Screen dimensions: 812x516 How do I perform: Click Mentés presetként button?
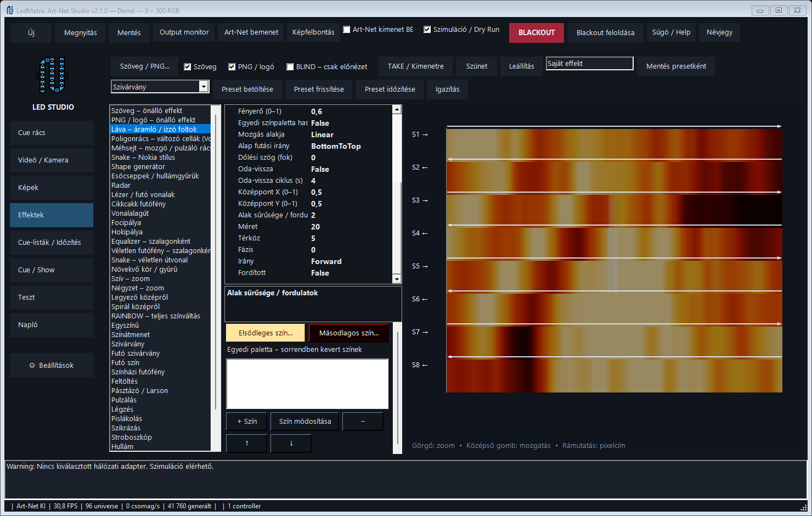pos(676,66)
